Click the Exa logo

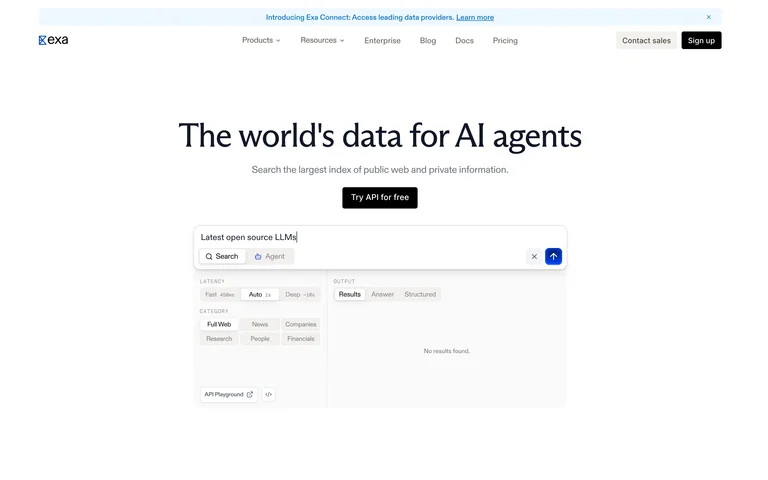click(53, 40)
